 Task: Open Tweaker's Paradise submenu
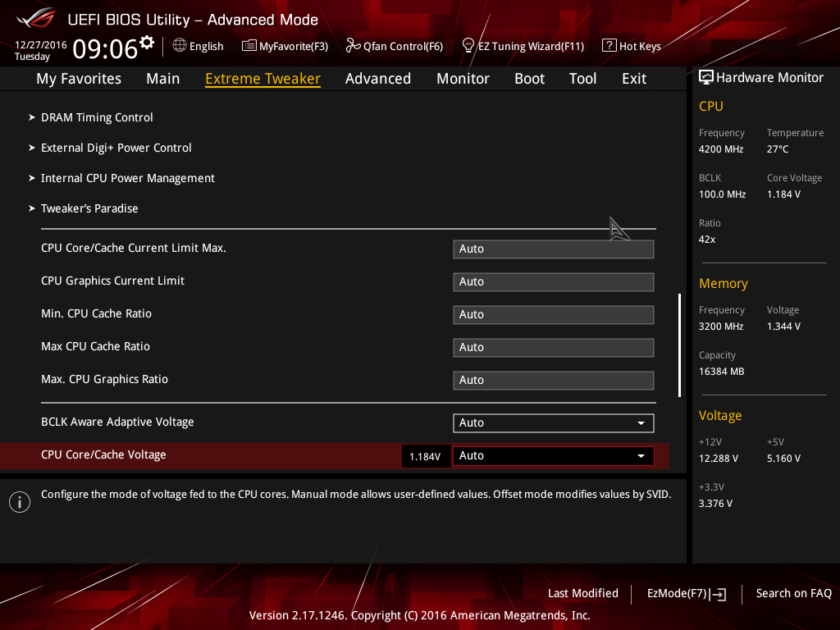(89, 208)
